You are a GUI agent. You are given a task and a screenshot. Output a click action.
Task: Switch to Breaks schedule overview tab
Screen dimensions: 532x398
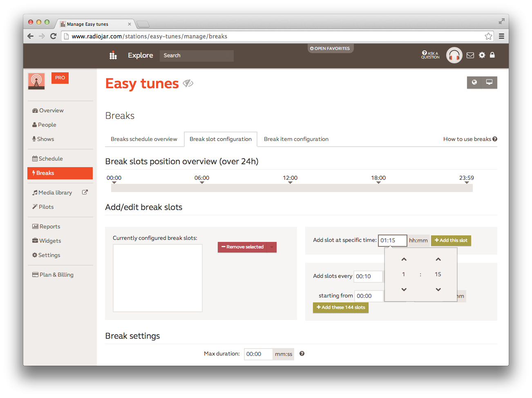click(144, 139)
